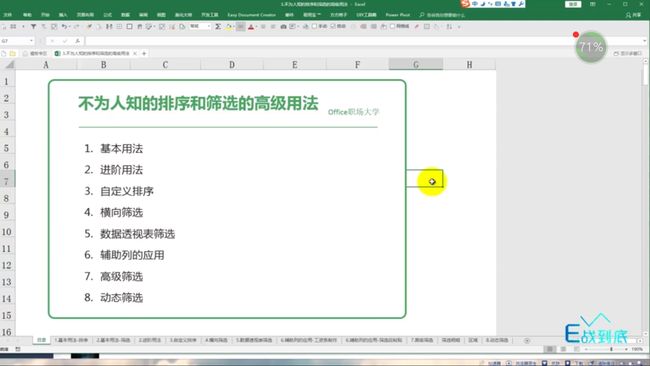Open the 插入 Insert ribbon tab
650x366 pixels.
[63, 15]
